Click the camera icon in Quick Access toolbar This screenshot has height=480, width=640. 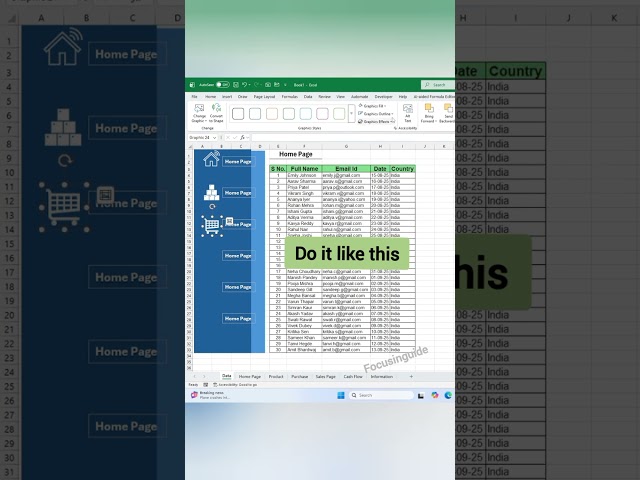coord(268,85)
